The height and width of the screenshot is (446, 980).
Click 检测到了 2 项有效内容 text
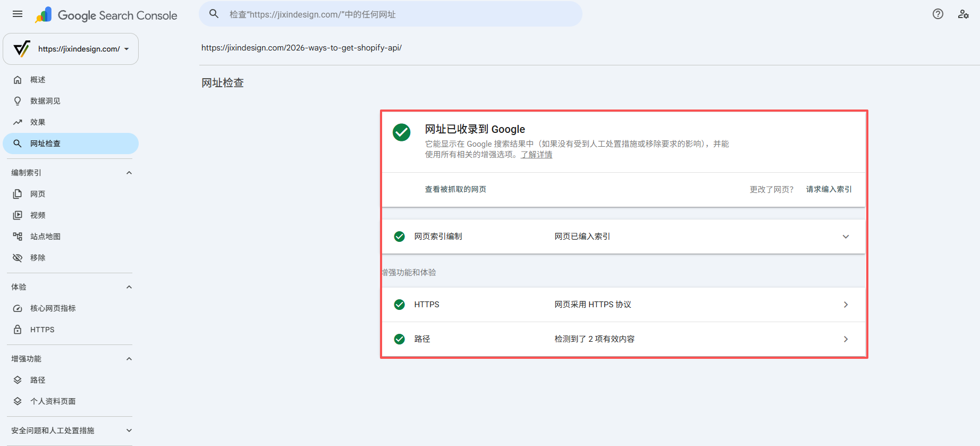pyautogui.click(x=595, y=339)
